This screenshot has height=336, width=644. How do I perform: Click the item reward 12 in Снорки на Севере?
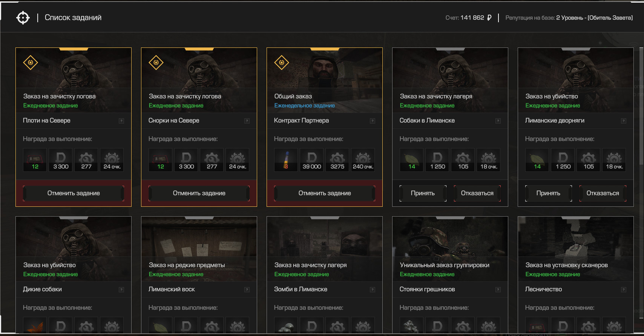coord(161,160)
